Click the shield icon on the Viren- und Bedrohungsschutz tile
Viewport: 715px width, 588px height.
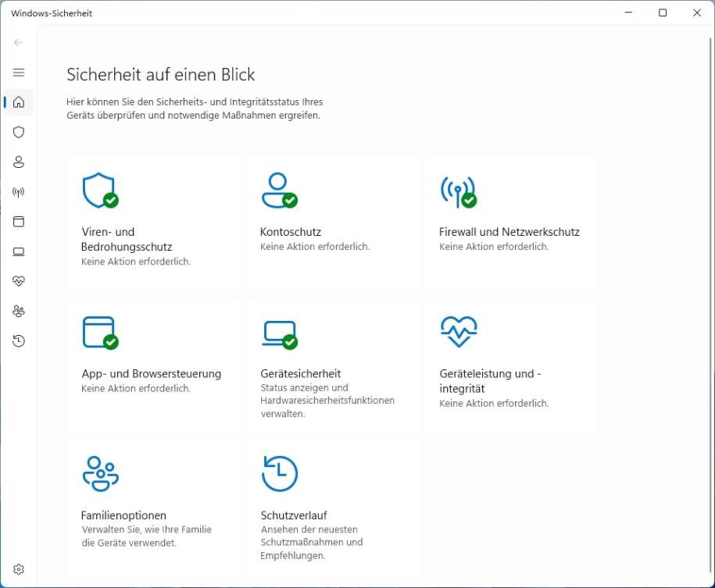pos(102,190)
